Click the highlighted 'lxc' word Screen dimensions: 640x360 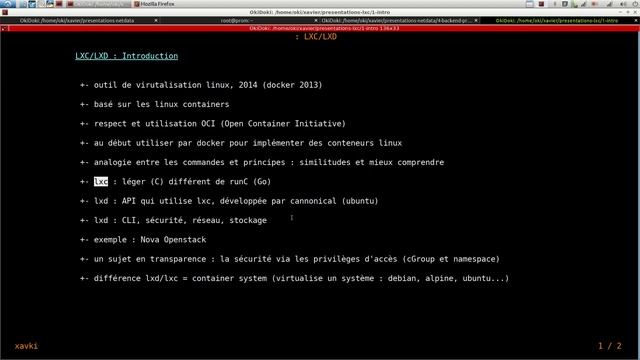(101, 182)
